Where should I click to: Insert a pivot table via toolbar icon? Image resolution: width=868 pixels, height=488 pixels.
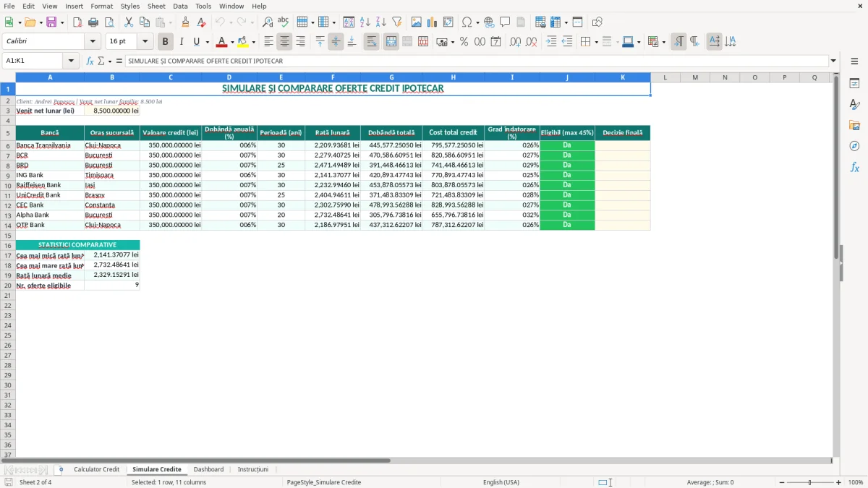pyautogui.click(x=448, y=22)
